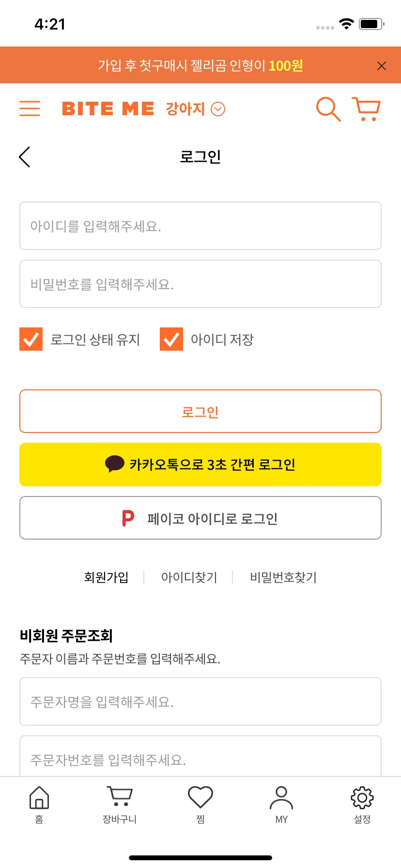This screenshot has height=868, width=401.
Task: Open the 찜 heart tab
Action: (x=200, y=805)
